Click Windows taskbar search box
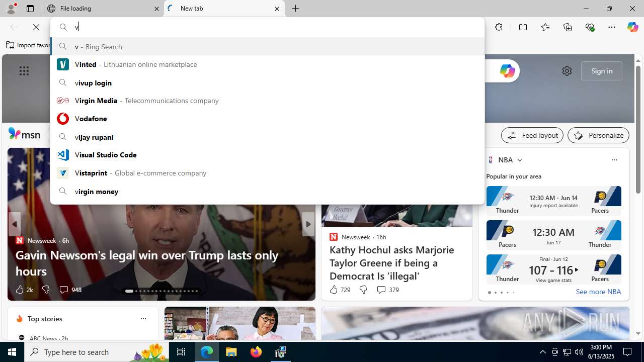The image size is (644, 362). point(97,352)
